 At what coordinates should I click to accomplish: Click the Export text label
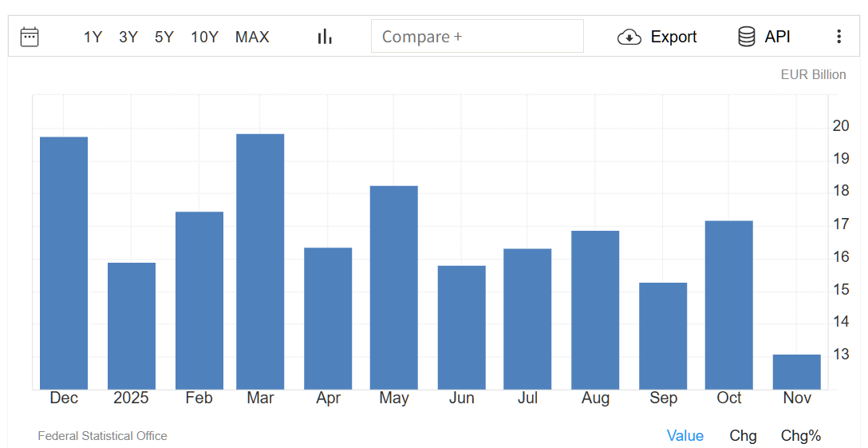tap(673, 37)
